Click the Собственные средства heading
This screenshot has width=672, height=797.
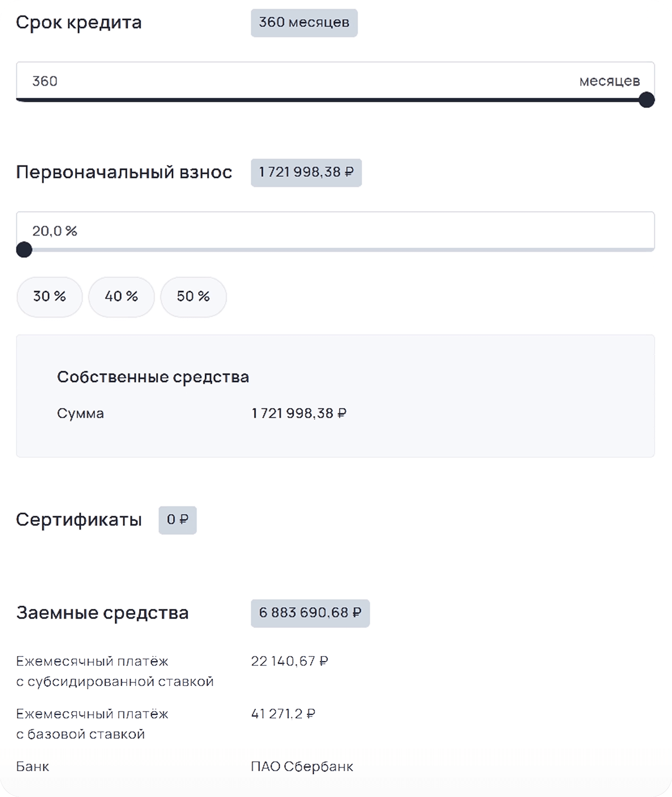point(153,377)
